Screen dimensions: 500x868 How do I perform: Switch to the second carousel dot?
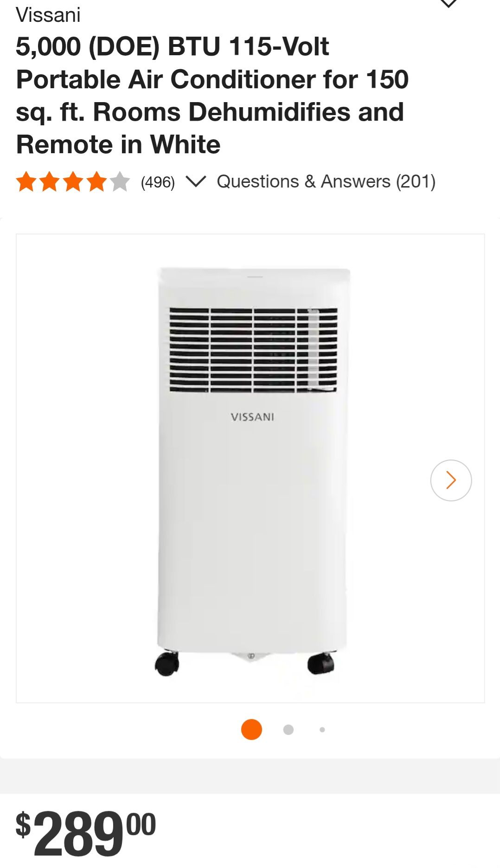tap(288, 730)
